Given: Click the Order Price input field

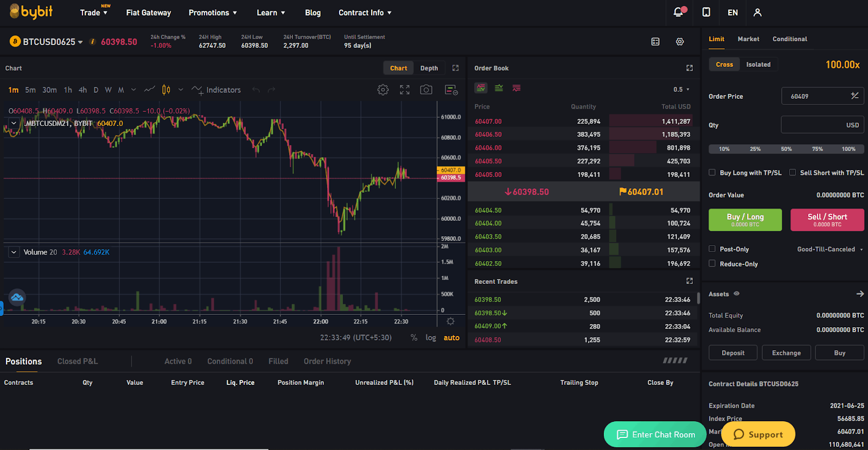Looking at the screenshot, I should click(x=816, y=96).
